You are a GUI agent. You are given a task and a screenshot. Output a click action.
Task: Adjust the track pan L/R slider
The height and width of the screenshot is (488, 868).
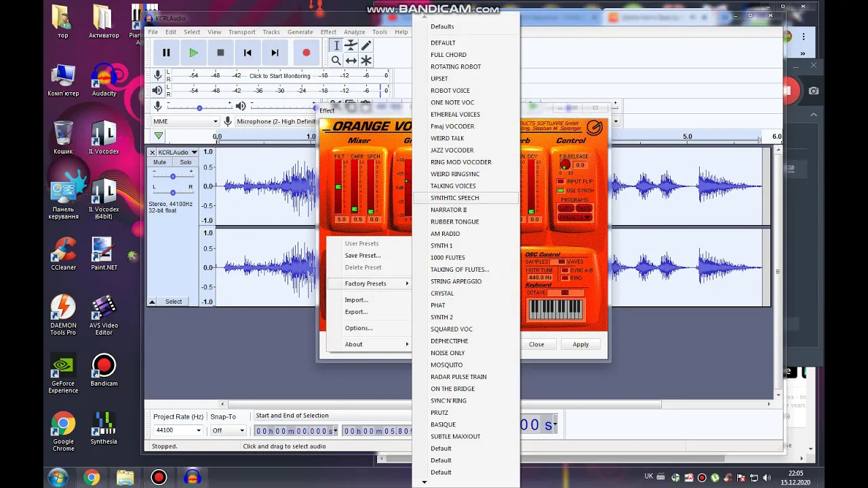click(x=173, y=192)
